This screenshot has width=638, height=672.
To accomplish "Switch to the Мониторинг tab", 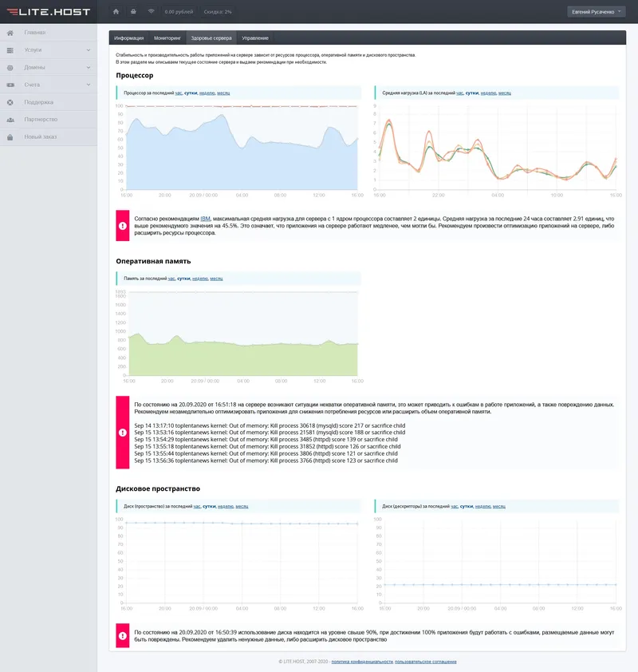I will tap(167, 38).
